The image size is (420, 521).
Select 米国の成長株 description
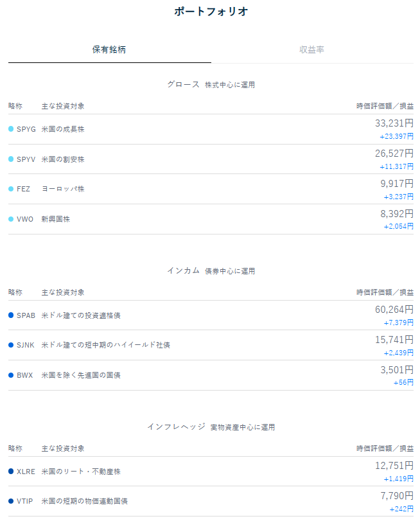(63, 129)
